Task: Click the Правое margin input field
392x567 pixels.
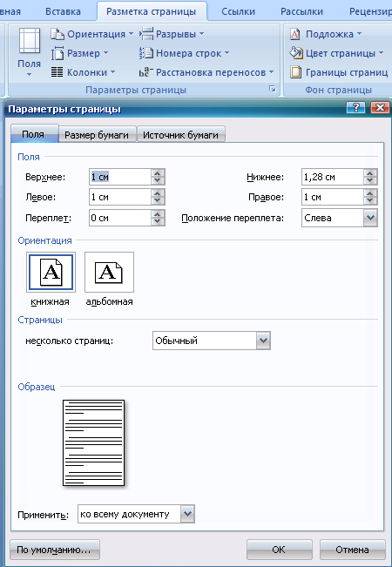Action: point(332,198)
